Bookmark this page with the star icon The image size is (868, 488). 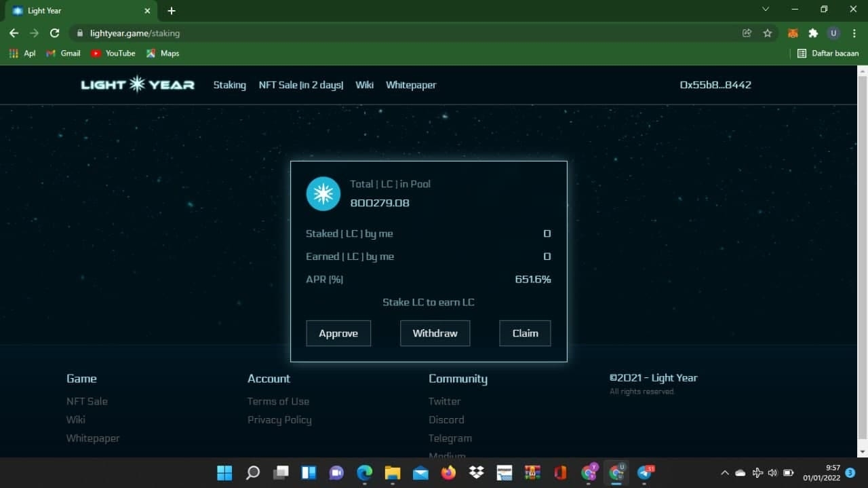(x=768, y=33)
